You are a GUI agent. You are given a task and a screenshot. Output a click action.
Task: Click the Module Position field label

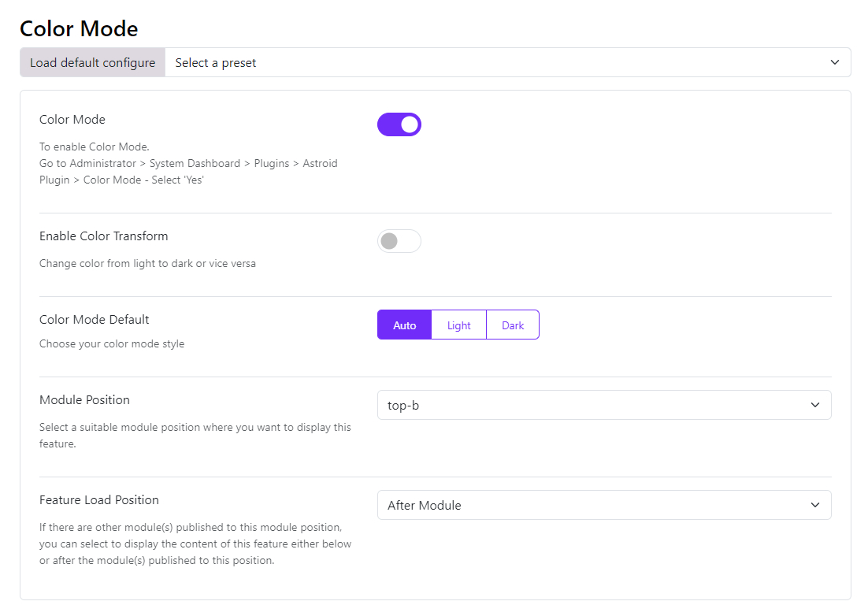84,400
